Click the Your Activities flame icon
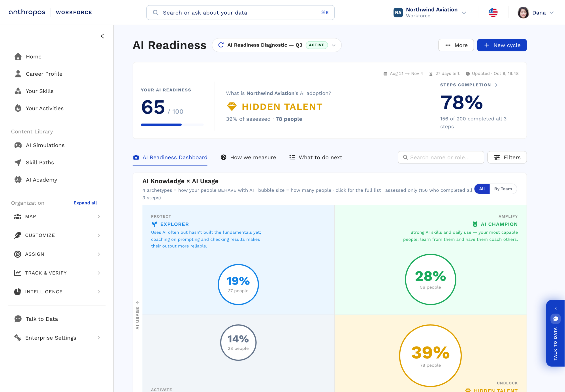Screen dimensions: 565x392 point(18,108)
